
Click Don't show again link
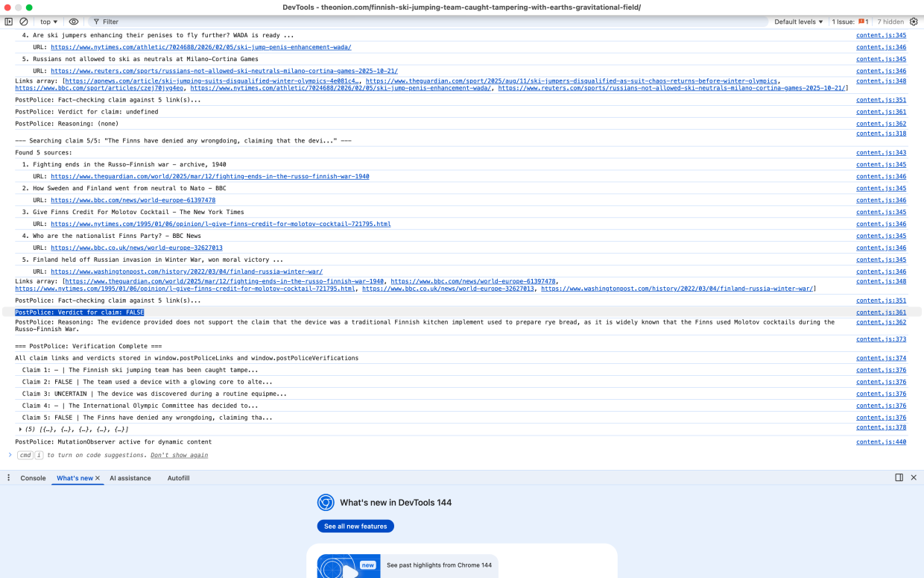click(180, 455)
